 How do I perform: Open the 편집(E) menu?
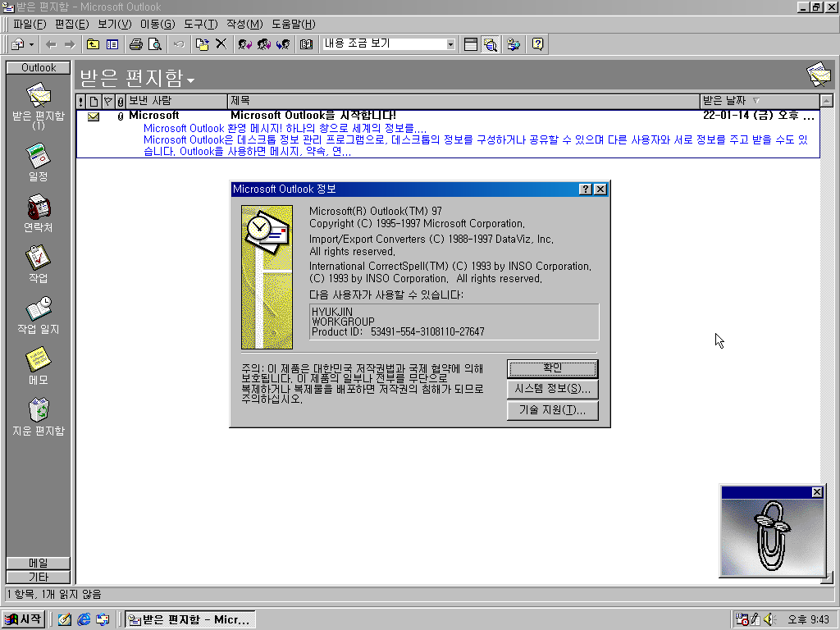tap(72, 24)
